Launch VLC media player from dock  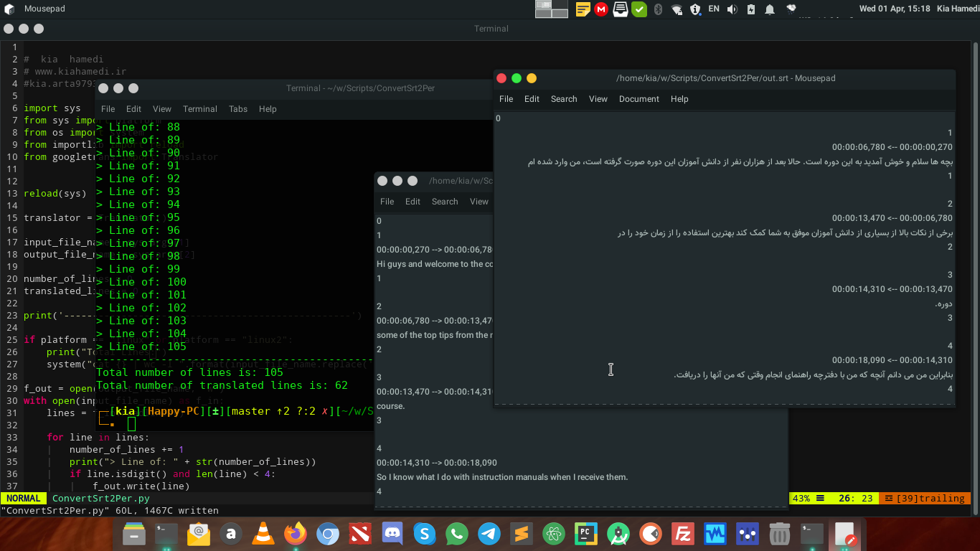click(x=263, y=534)
